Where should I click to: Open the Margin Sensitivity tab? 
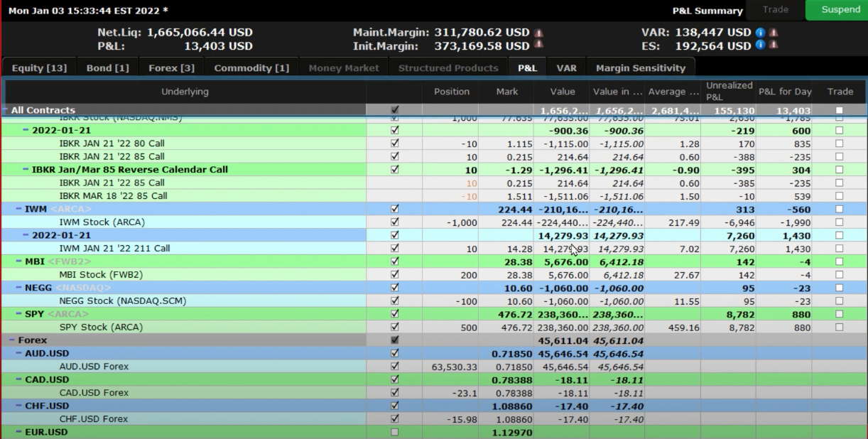(640, 68)
